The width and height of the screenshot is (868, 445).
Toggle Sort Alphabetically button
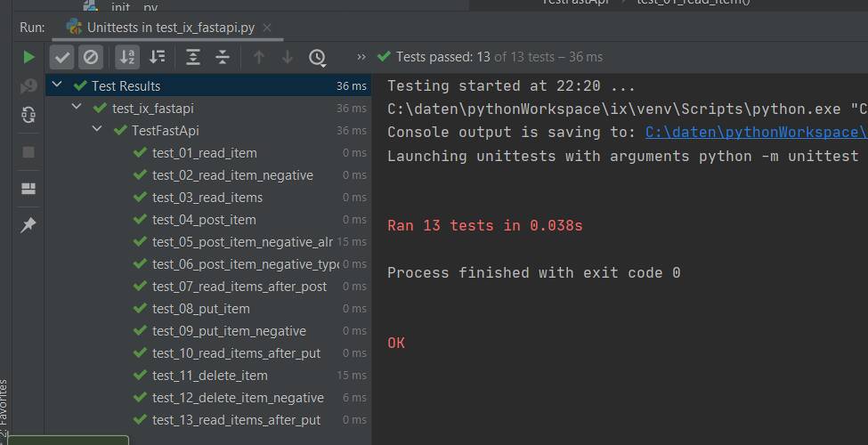(127, 57)
